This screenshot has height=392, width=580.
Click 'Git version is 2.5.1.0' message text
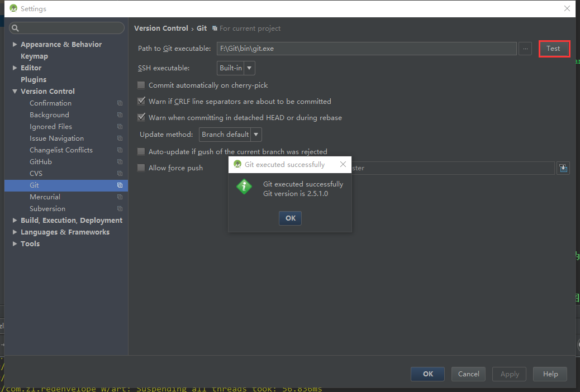(x=296, y=194)
